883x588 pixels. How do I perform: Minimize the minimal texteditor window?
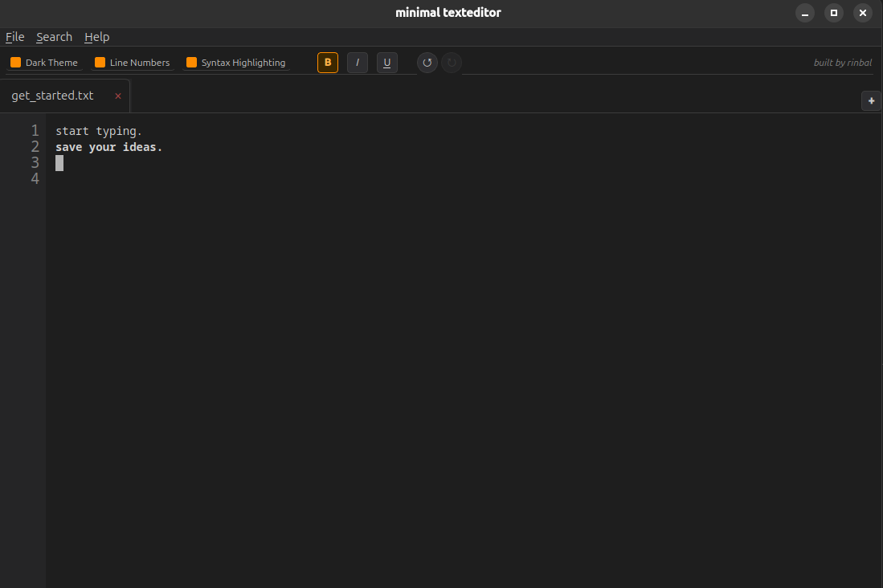coord(805,13)
